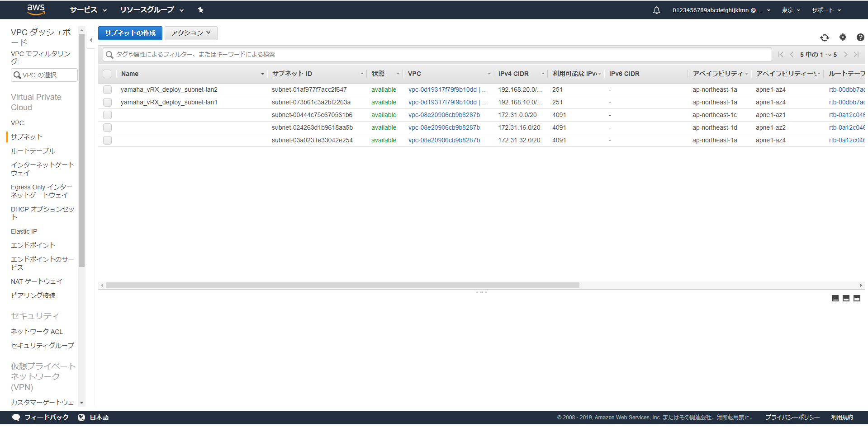Expand the 東京 region selector
Viewport: 868px width, 427px height.
791,10
